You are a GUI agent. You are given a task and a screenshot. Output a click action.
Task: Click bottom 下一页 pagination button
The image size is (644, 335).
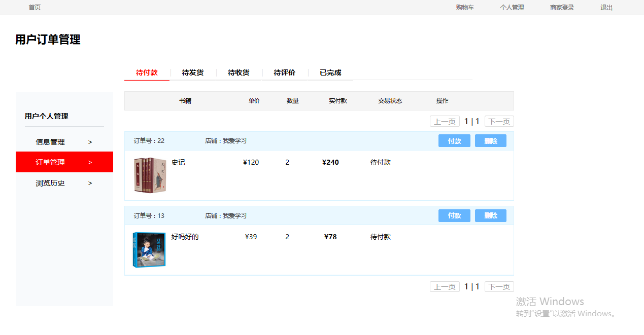coord(499,286)
